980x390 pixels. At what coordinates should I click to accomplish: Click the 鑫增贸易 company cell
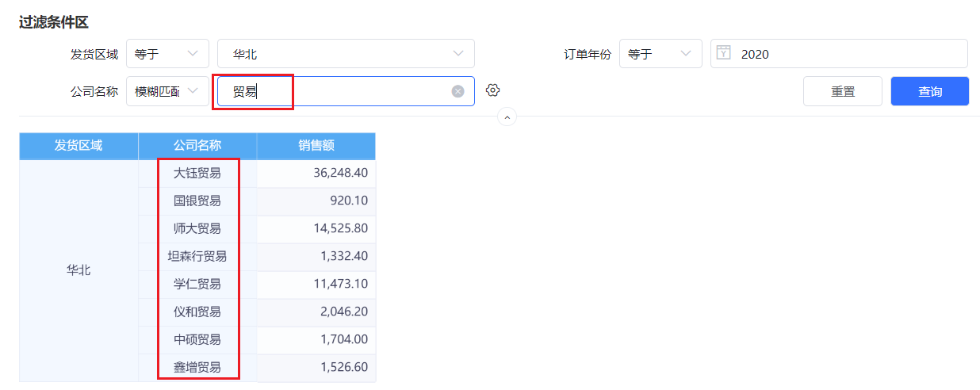pyautogui.click(x=197, y=367)
